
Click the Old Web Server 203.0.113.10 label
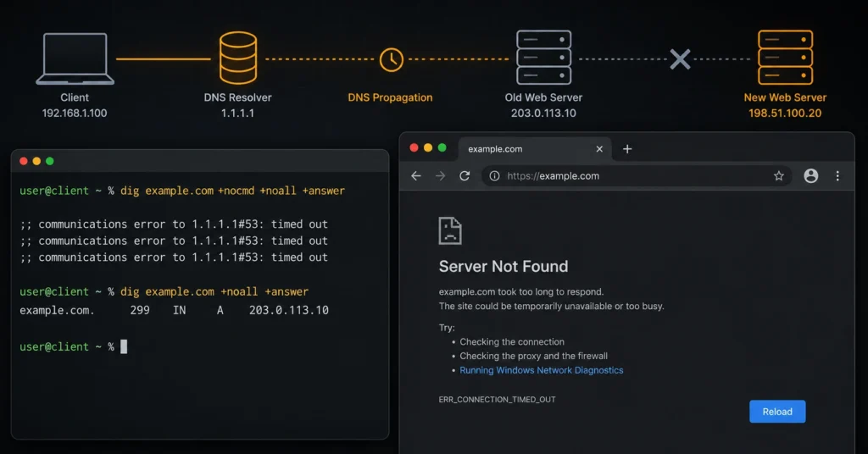coord(543,105)
